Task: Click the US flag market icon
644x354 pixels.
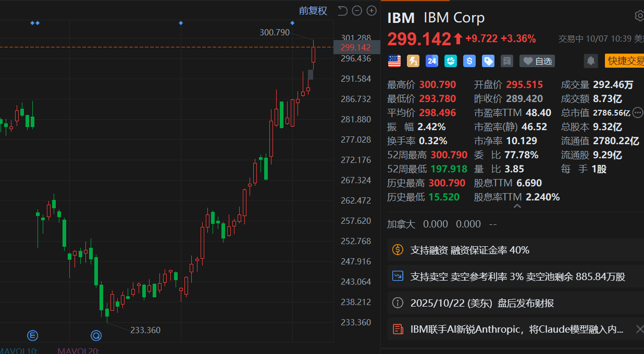Action: tap(394, 61)
